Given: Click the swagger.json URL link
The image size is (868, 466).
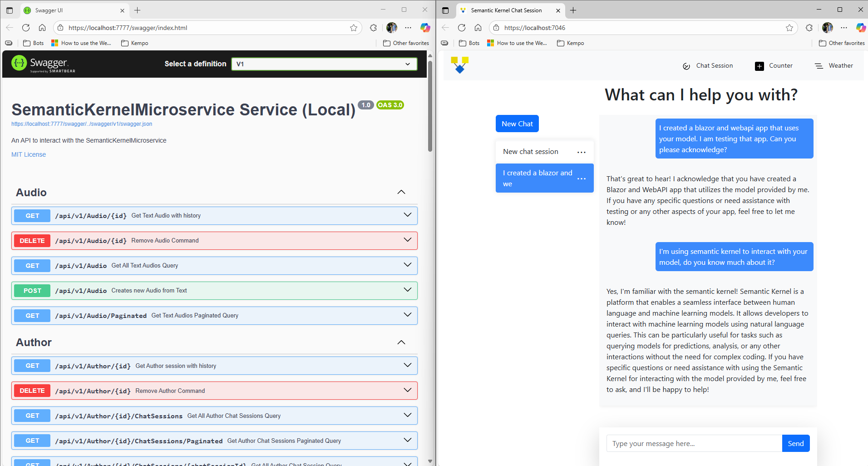Looking at the screenshot, I should (x=82, y=124).
